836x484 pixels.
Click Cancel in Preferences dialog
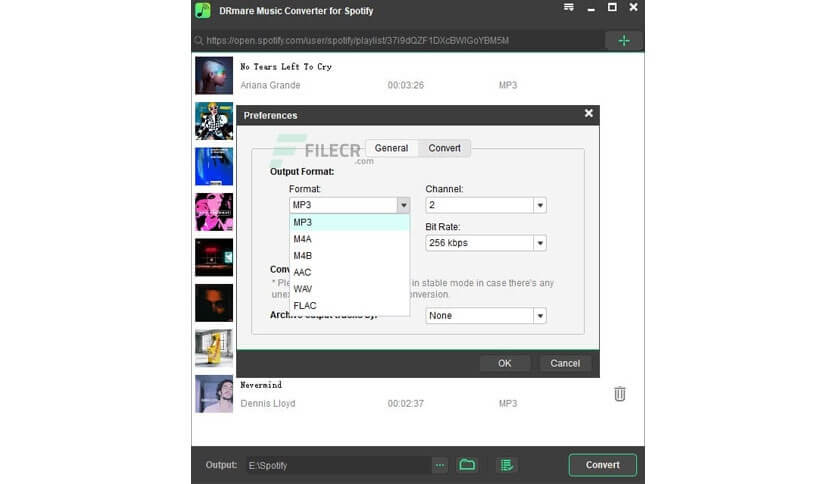565,363
